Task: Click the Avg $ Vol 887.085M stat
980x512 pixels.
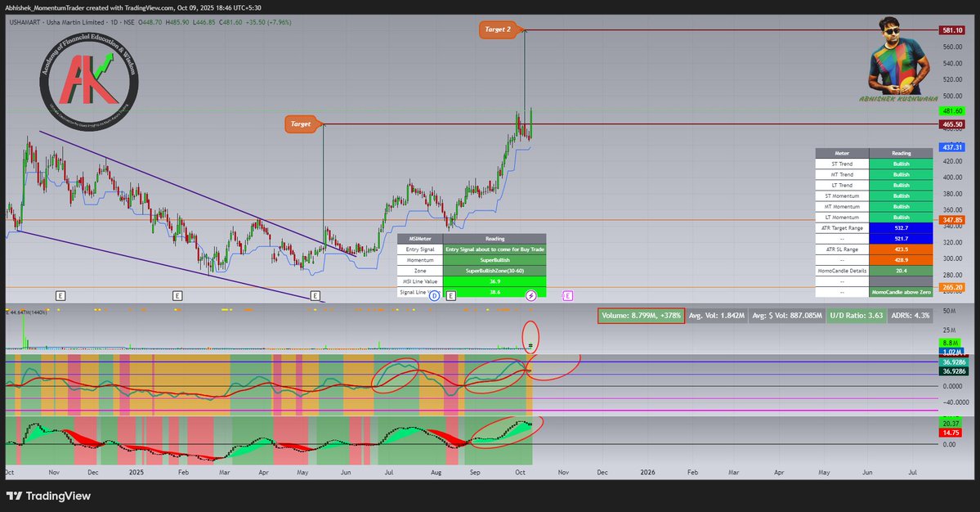Action: coord(787,316)
